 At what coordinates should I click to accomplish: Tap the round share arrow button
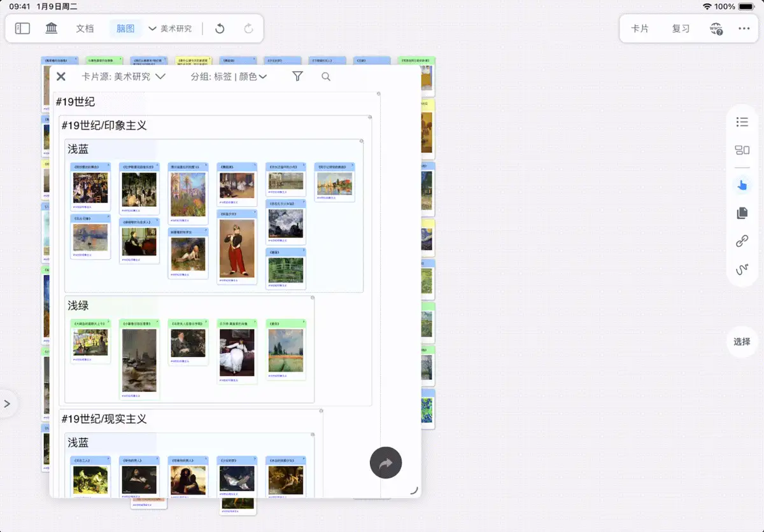386,463
